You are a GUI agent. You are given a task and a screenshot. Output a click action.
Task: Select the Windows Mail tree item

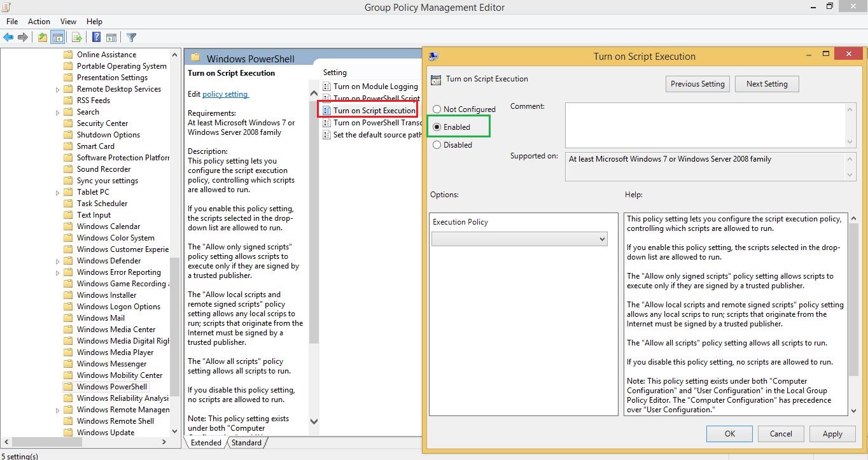click(101, 318)
